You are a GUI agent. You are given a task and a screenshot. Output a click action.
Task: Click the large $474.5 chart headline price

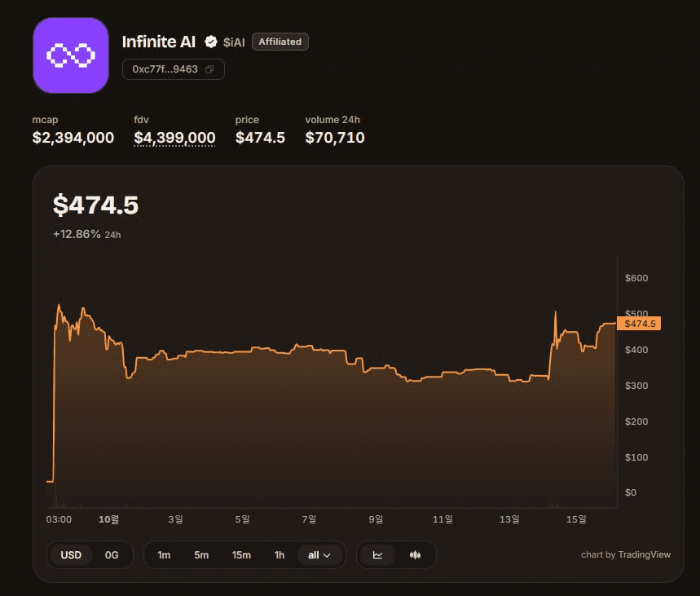pyautogui.click(x=95, y=205)
